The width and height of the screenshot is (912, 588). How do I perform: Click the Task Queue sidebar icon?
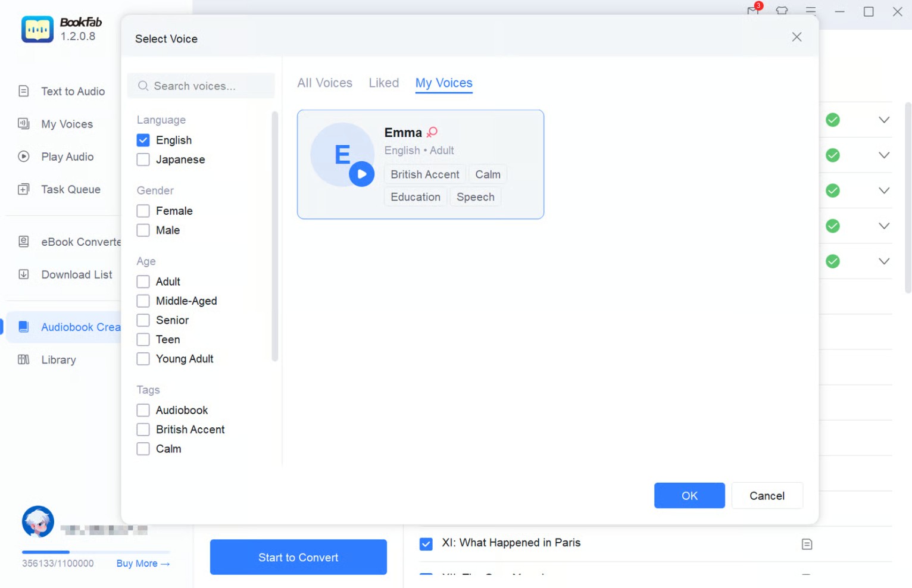coord(24,189)
